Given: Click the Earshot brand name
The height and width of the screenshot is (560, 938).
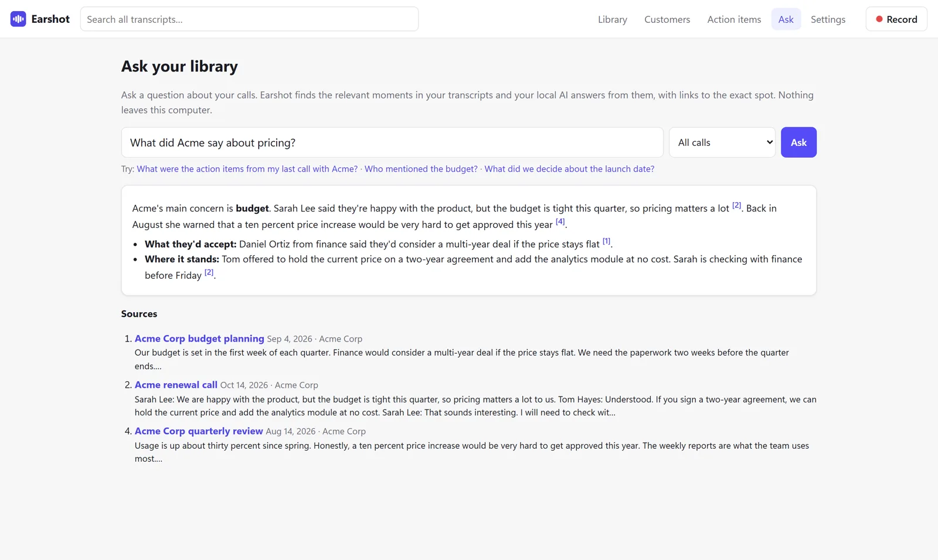Looking at the screenshot, I should (x=50, y=19).
